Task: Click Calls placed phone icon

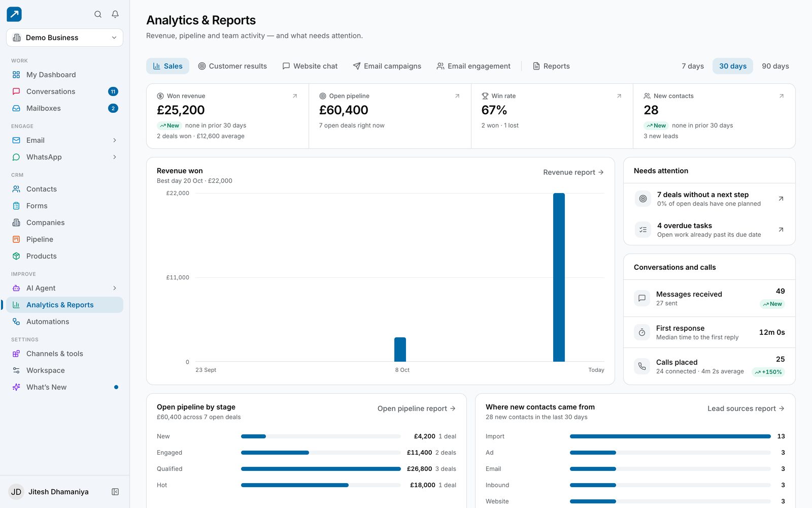Action: [x=642, y=366]
